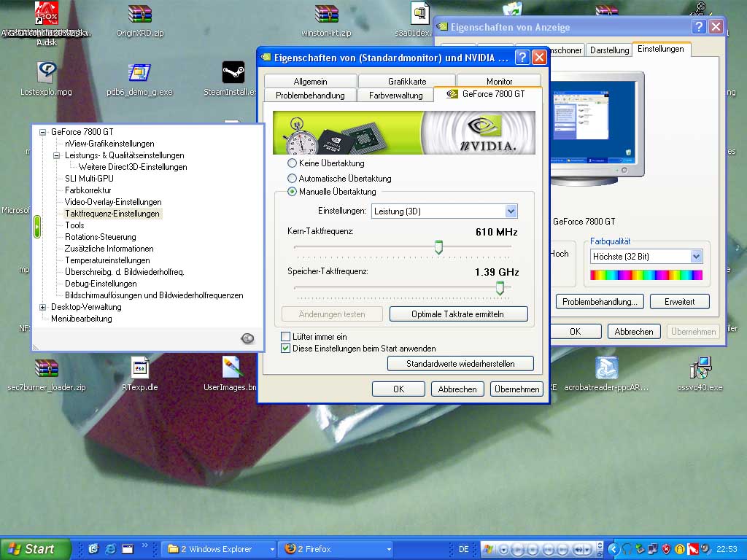Click OK in NVIDIA properties dialog
Screen dimensions: 747x560
click(x=398, y=389)
